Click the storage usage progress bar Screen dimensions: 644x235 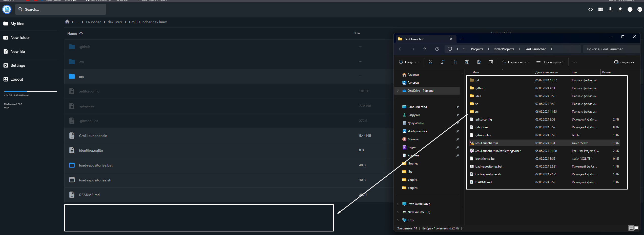[30, 91]
